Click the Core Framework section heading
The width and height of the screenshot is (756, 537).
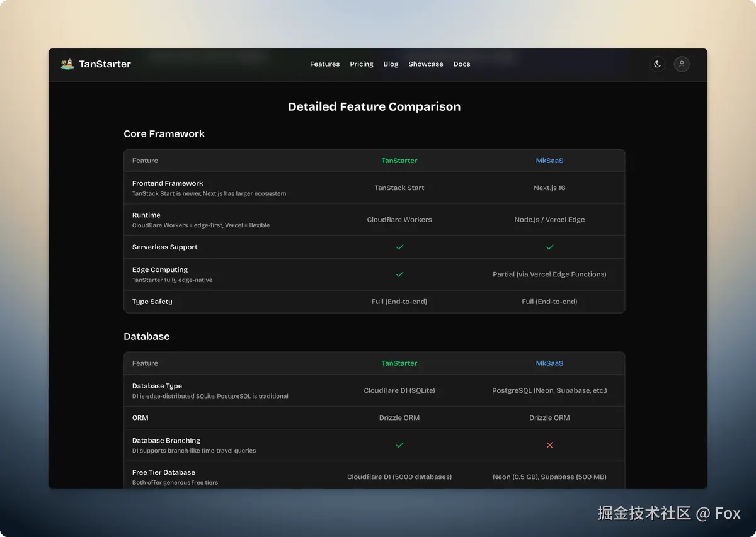tap(164, 133)
